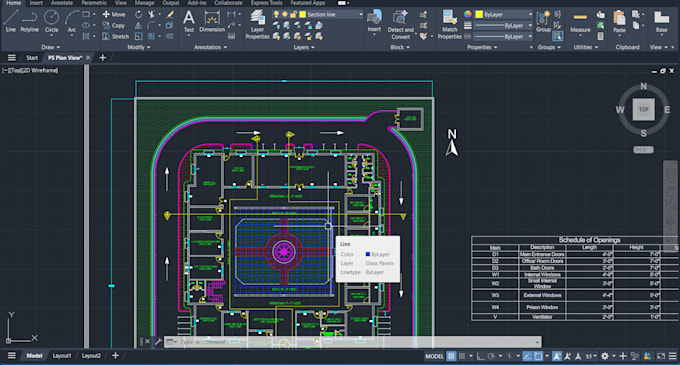Select the Erase tool icon
This screenshot has height=365, width=680.
(170, 14)
